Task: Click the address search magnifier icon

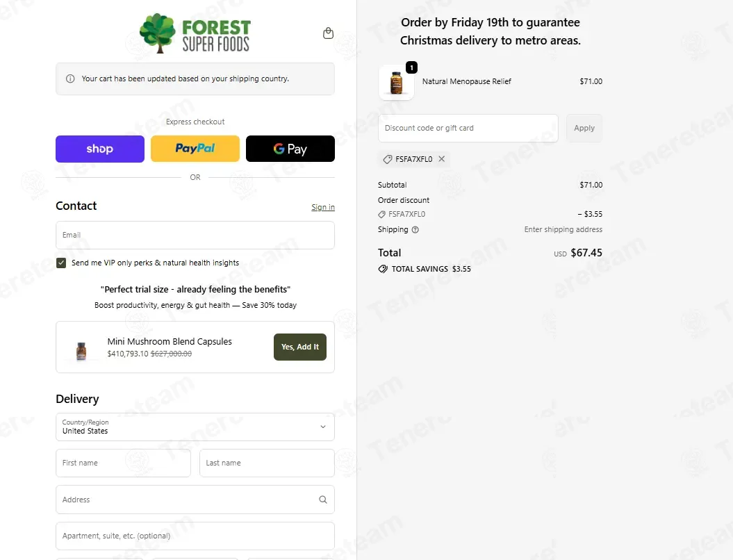Action: (x=323, y=500)
